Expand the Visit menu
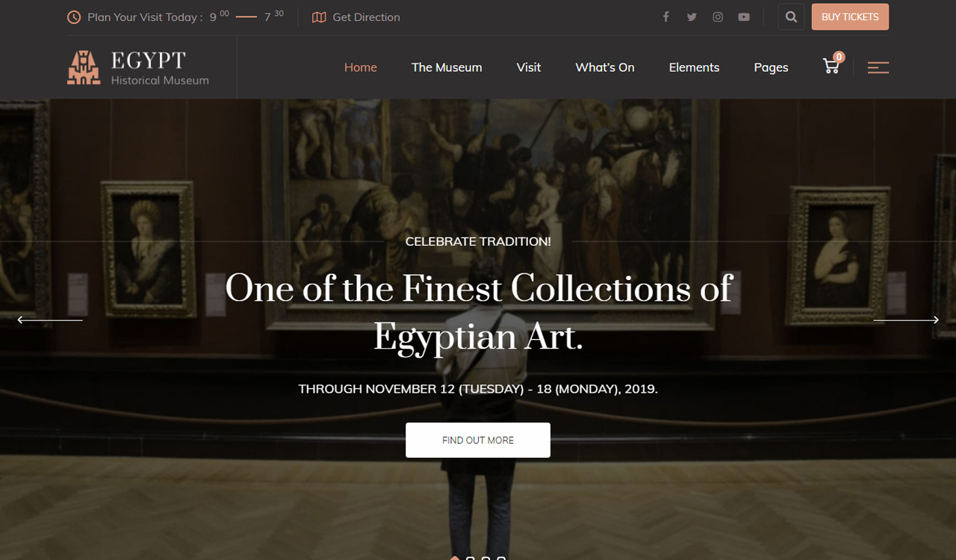Screen dimensions: 956x560 (529, 67)
